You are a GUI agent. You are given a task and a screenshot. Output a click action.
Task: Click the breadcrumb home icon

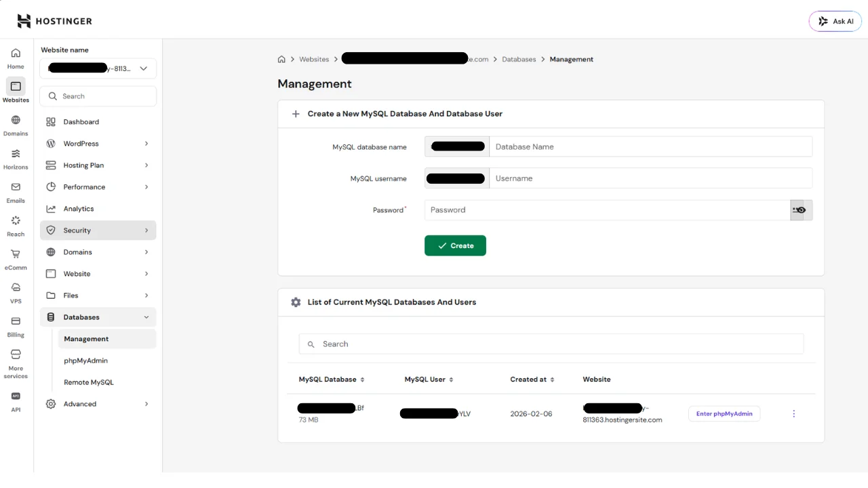tap(281, 59)
